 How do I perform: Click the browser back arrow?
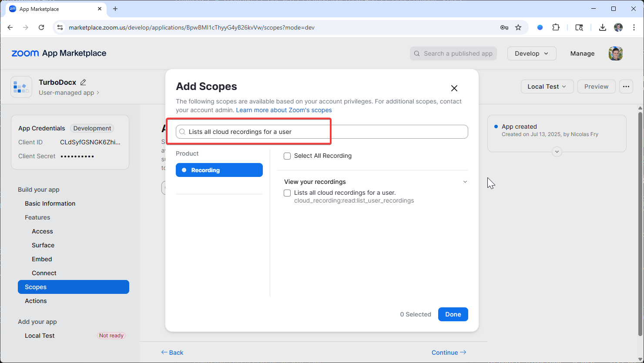click(10, 27)
